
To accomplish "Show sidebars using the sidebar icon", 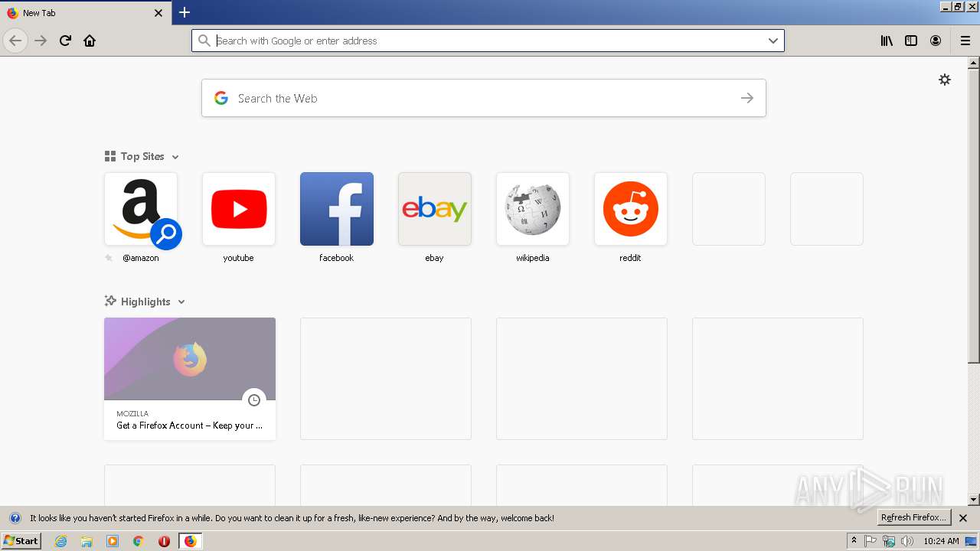I will pos(911,41).
